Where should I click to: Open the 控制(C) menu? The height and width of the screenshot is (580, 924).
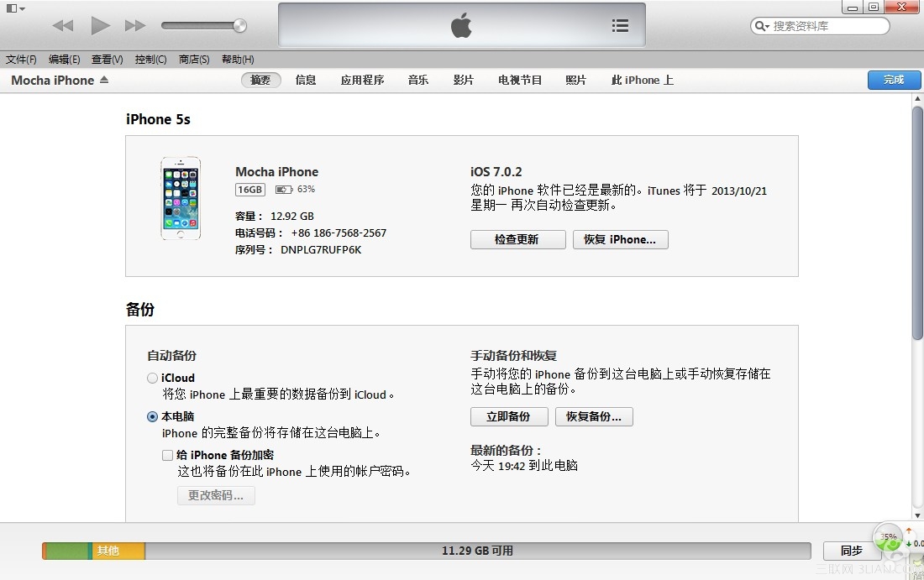151,60
